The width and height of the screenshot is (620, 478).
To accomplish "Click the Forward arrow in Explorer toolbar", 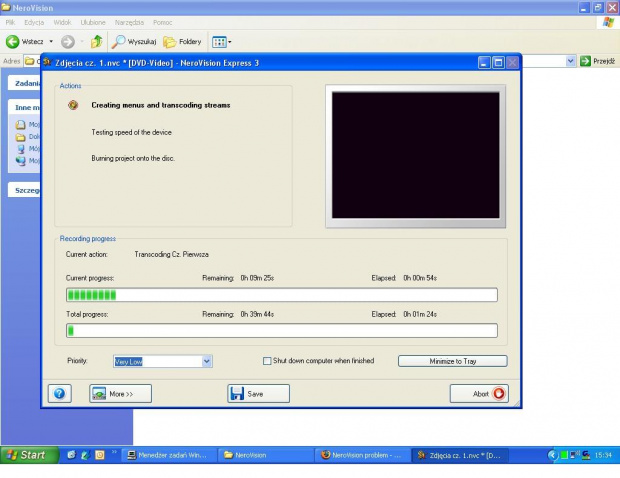I will (x=68, y=42).
